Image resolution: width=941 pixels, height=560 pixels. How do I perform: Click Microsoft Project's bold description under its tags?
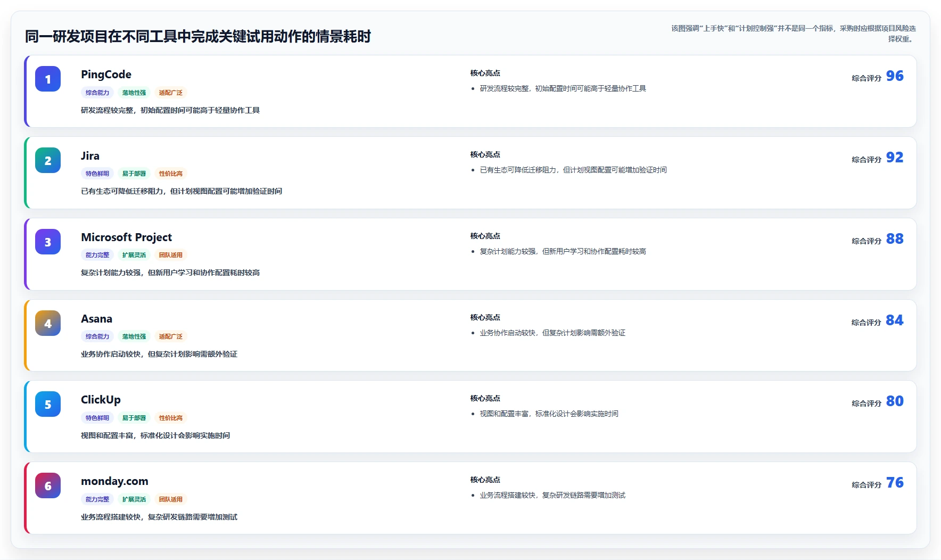tap(170, 273)
